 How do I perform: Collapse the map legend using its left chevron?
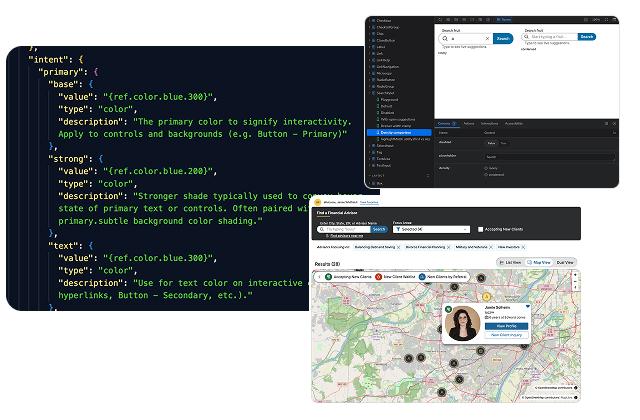[320, 277]
